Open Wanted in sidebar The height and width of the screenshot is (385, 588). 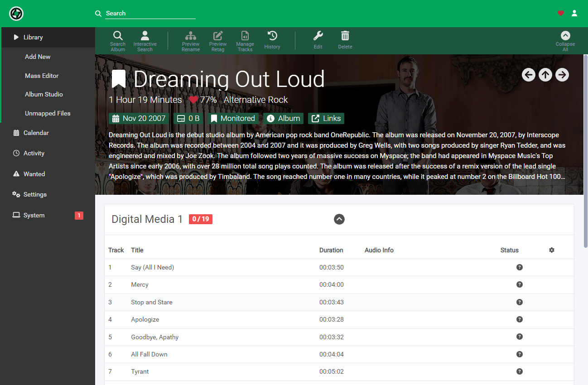click(48, 174)
